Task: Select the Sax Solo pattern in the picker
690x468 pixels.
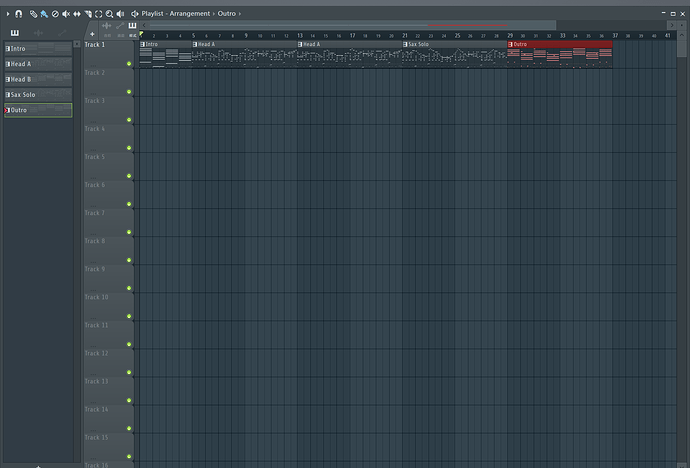Action: pyautogui.click(x=38, y=95)
